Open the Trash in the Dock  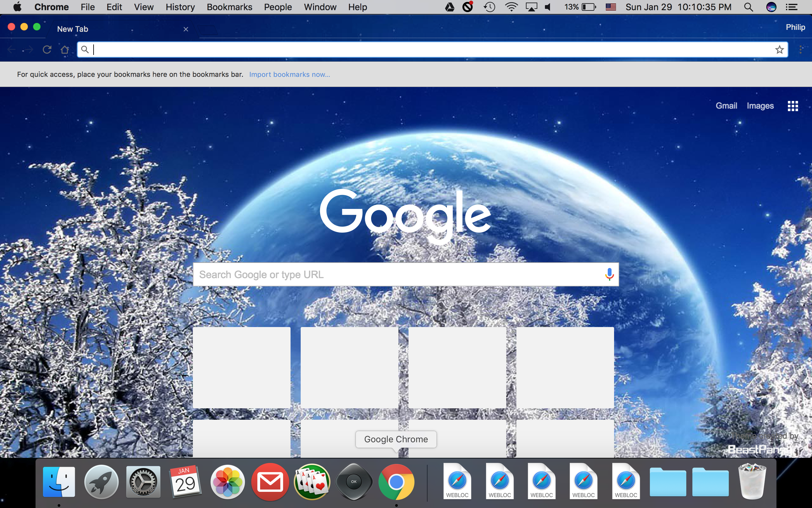tap(752, 482)
